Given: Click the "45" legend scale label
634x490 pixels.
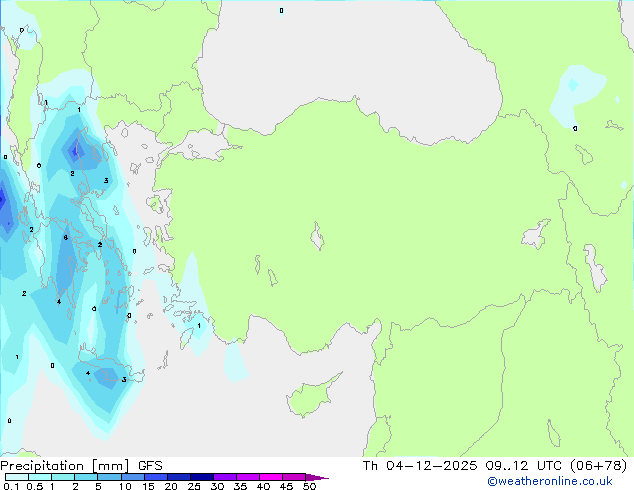Looking at the screenshot, I should coord(286,486).
